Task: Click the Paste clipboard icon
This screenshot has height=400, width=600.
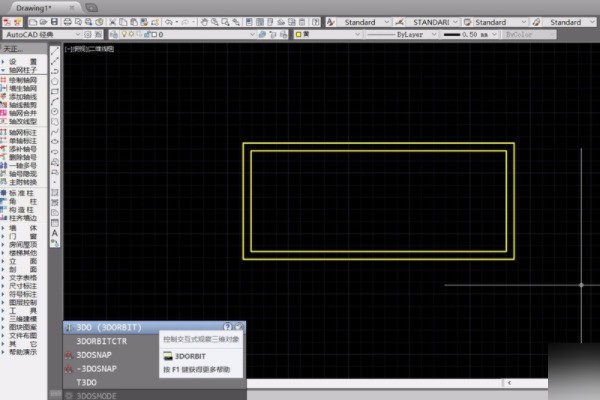Action: click(134, 22)
